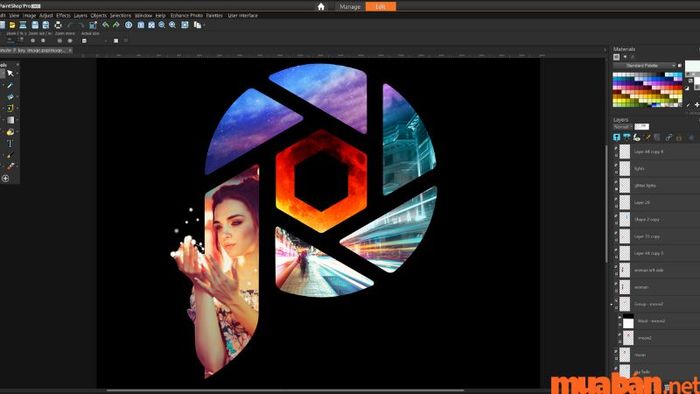The width and height of the screenshot is (700, 394).
Task: Click the round blue info toolbar icon
Action: pos(129,25)
